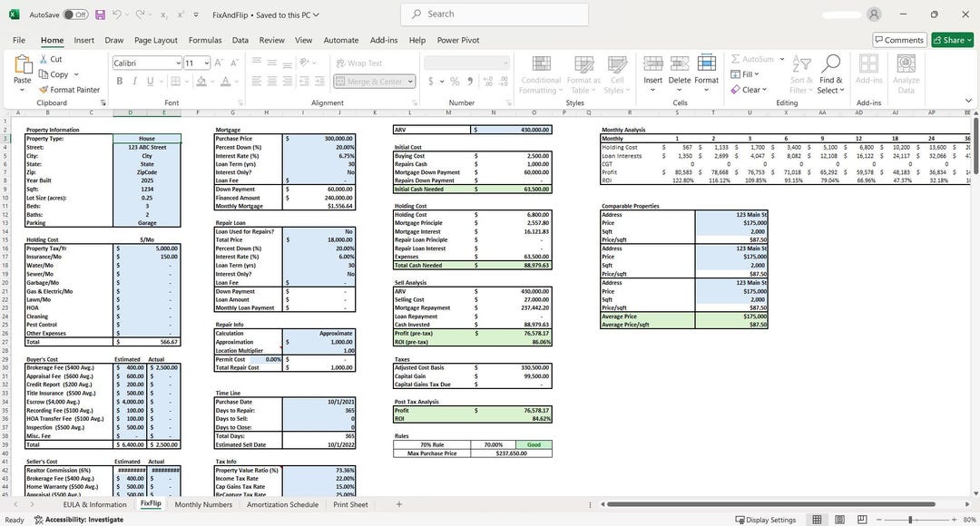Click the Share button

[x=952, y=39]
